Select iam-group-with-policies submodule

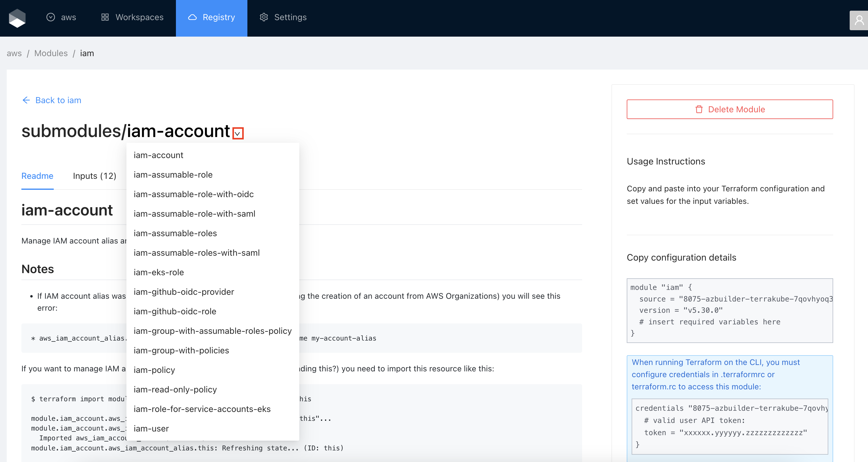point(181,350)
